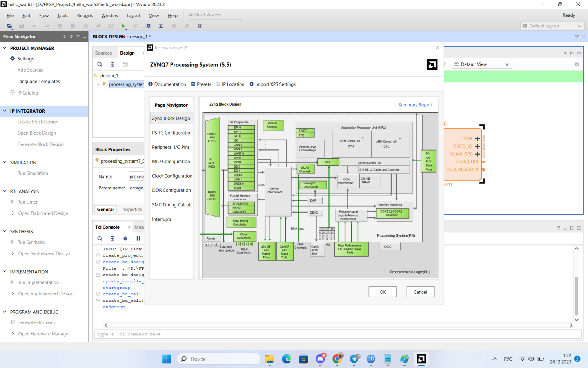Image resolution: width=588 pixels, height=368 pixels.
Task: Pause Tcl Console output
Action: click(x=138, y=239)
